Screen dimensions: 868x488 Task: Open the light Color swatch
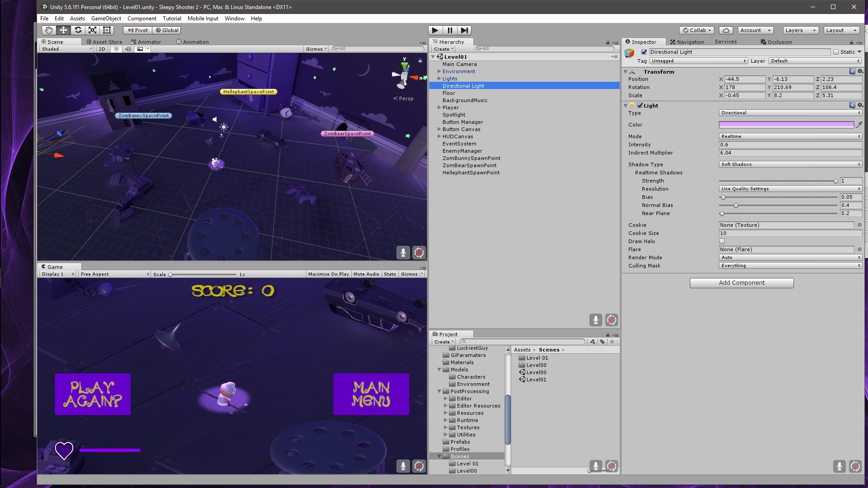pyautogui.click(x=786, y=125)
